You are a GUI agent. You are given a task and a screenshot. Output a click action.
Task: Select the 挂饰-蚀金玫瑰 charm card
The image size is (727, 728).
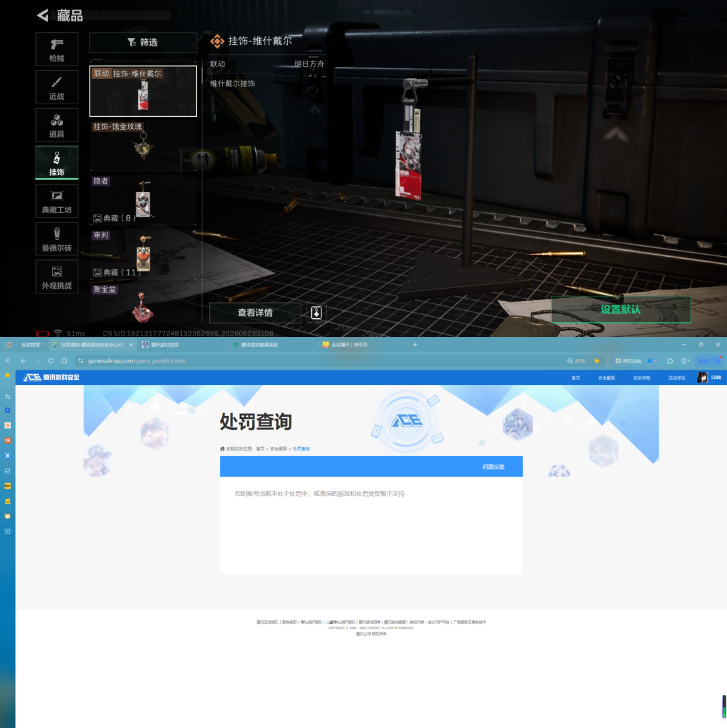pyautogui.click(x=143, y=145)
